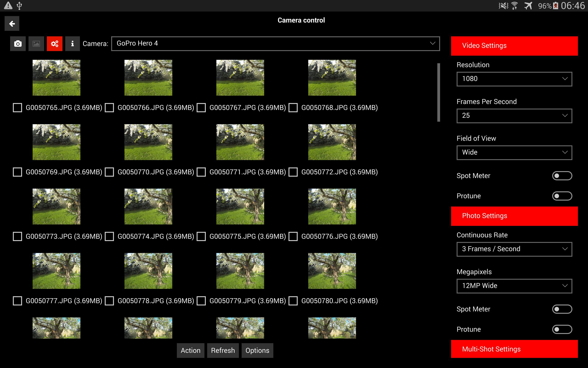Screen dimensions: 588x368
Task: Check the box for G0050778.JPG
Action: (109, 301)
